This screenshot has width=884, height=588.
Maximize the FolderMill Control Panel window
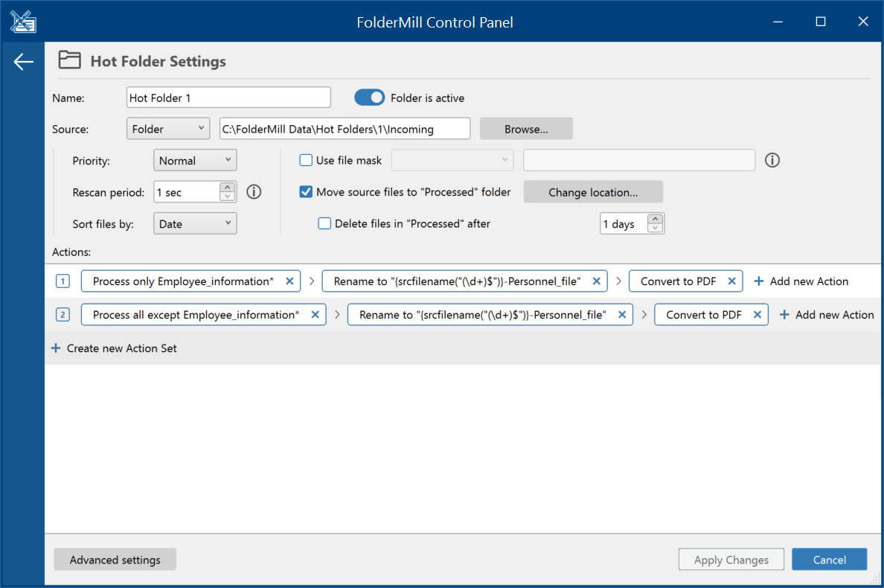coord(820,22)
